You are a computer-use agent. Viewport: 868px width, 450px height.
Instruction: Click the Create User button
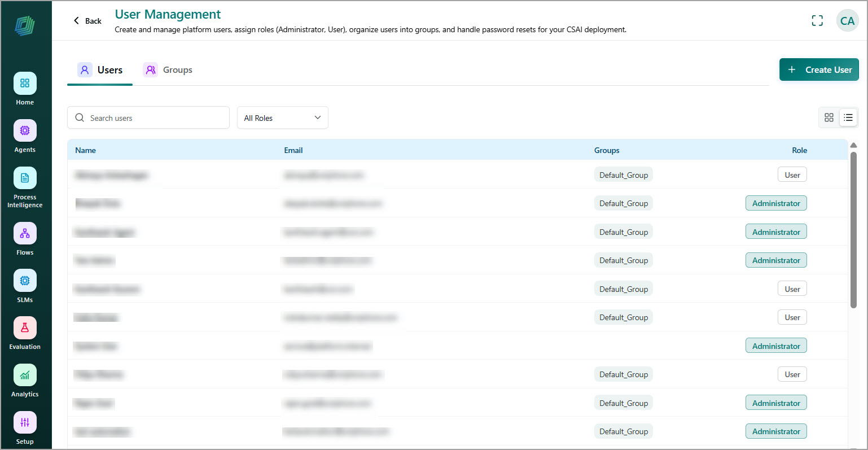(x=819, y=69)
